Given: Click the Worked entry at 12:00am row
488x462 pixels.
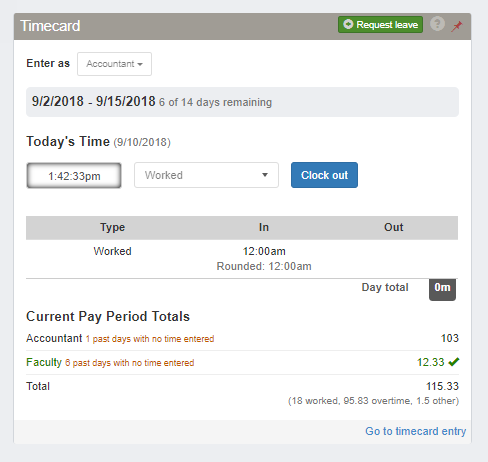Looking at the screenshot, I should 242,259.
